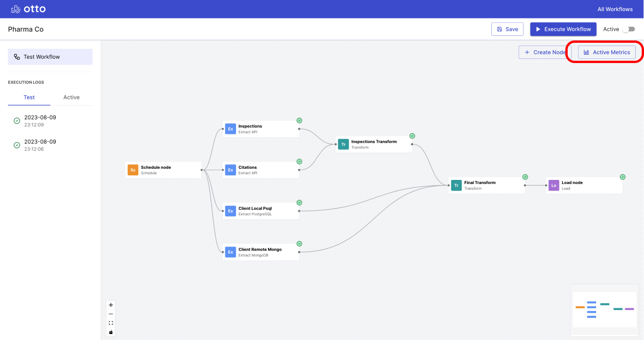Viewport: 644px width, 340px height.
Task: Select Test Workflow in sidebar
Action: pyautogui.click(x=50, y=57)
